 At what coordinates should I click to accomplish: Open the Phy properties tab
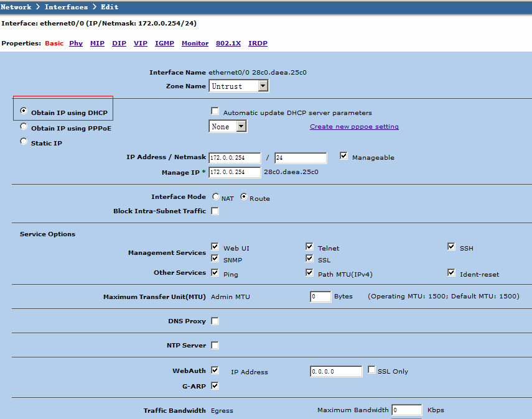pyautogui.click(x=76, y=44)
